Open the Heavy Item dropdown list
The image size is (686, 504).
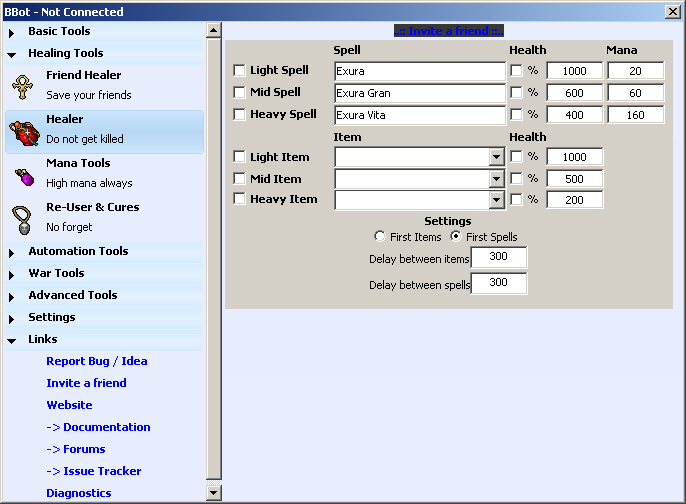[x=496, y=200]
